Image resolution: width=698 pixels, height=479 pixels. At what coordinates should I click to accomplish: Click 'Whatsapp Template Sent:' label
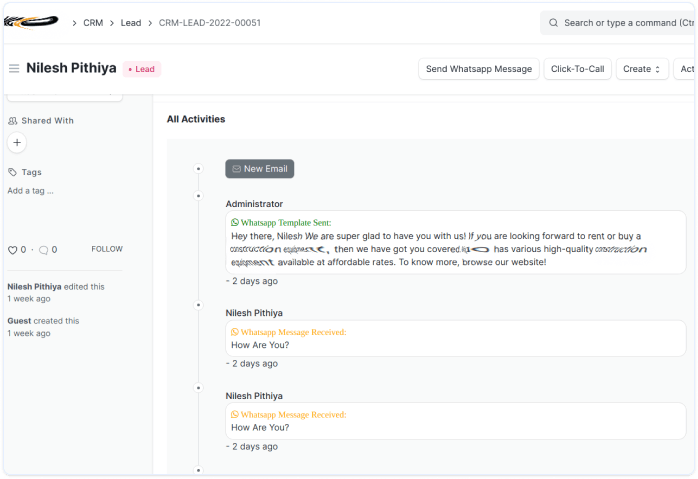pyautogui.click(x=286, y=223)
